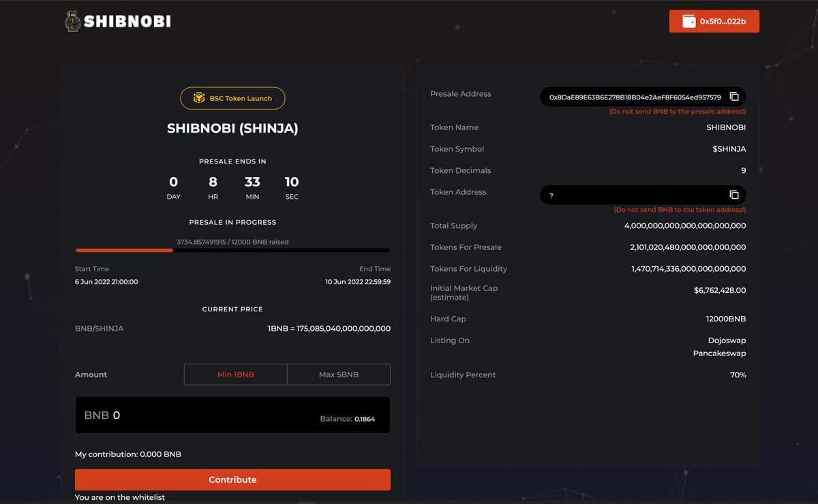Click the end time '10 Jun 2022 22:59:59'
This screenshot has height=504, width=818.
pyautogui.click(x=358, y=281)
